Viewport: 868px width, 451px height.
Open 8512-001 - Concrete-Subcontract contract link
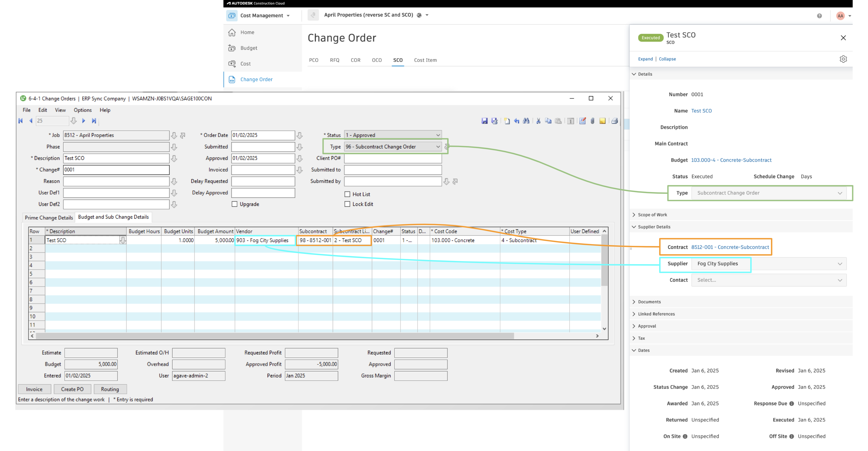[x=730, y=247]
